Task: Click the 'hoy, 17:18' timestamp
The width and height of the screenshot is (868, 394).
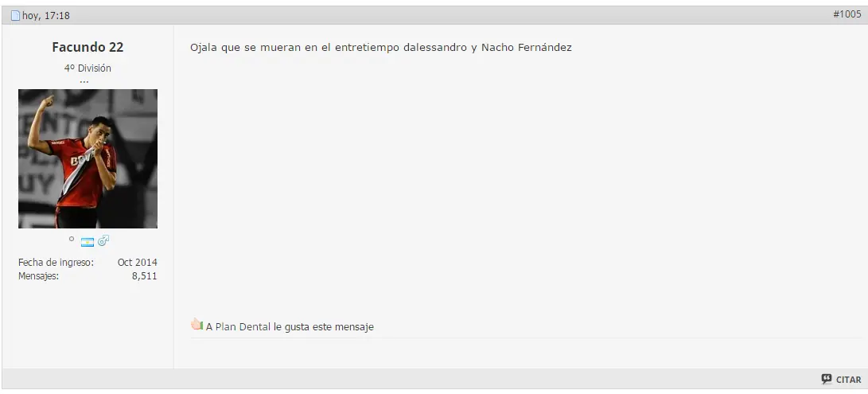Action: click(x=46, y=15)
